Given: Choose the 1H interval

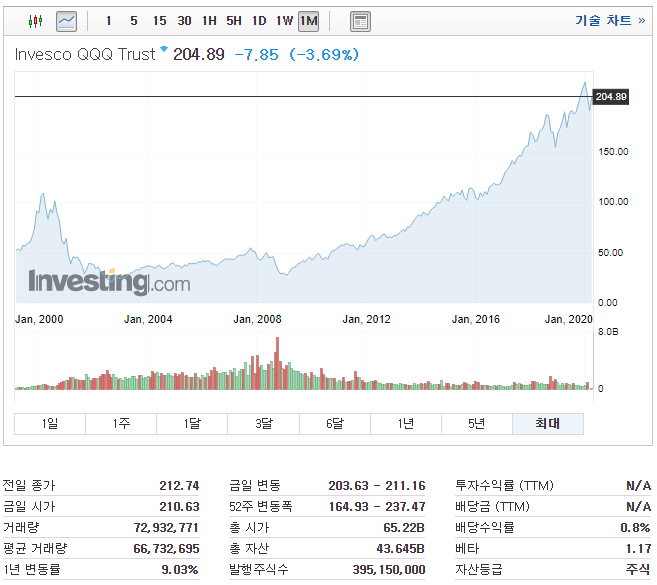Looking at the screenshot, I should (x=209, y=21).
